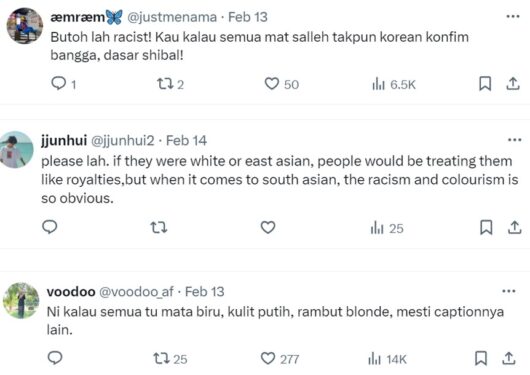Retweet jjunhui's tweet
Viewport: 530px width, 375px height.
click(x=159, y=228)
